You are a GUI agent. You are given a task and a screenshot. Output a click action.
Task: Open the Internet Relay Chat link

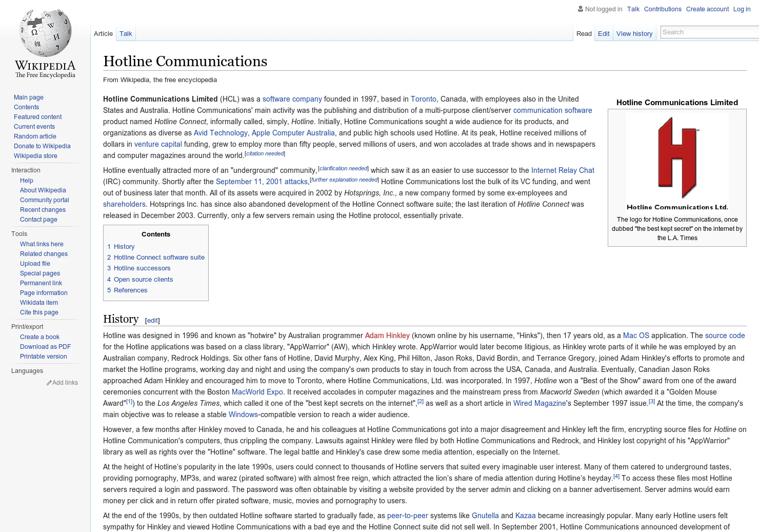click(x=563, y=170)
